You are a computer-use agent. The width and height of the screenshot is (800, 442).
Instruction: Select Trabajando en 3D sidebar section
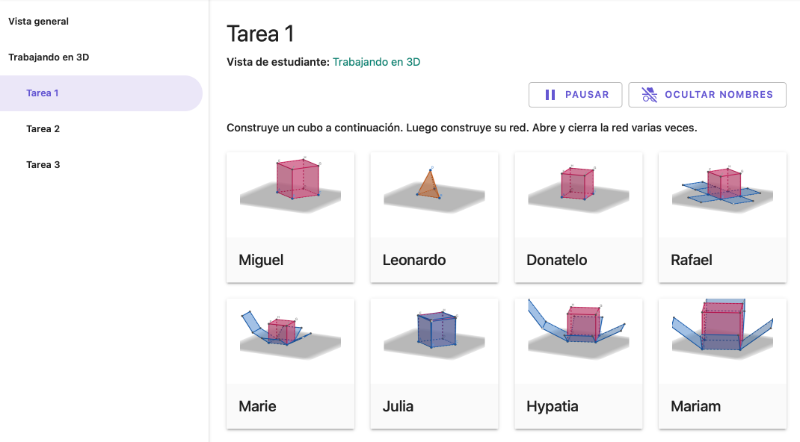pos(48,57)
